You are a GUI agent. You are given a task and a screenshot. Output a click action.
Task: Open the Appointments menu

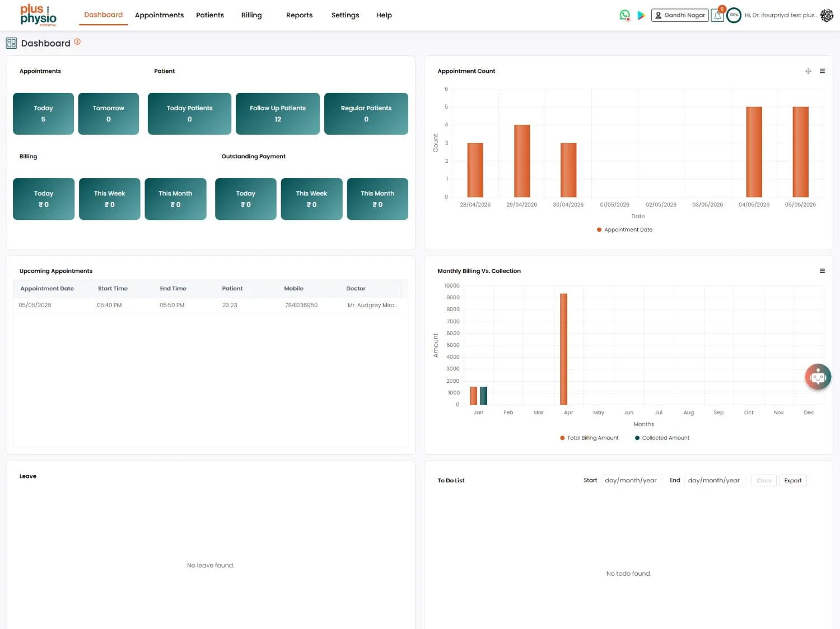tap(159, 15)
